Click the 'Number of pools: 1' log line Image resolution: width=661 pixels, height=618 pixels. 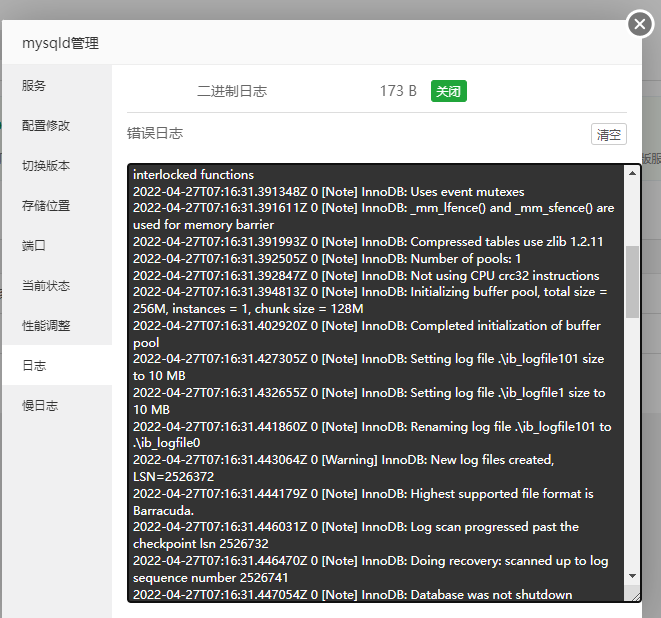327,259
